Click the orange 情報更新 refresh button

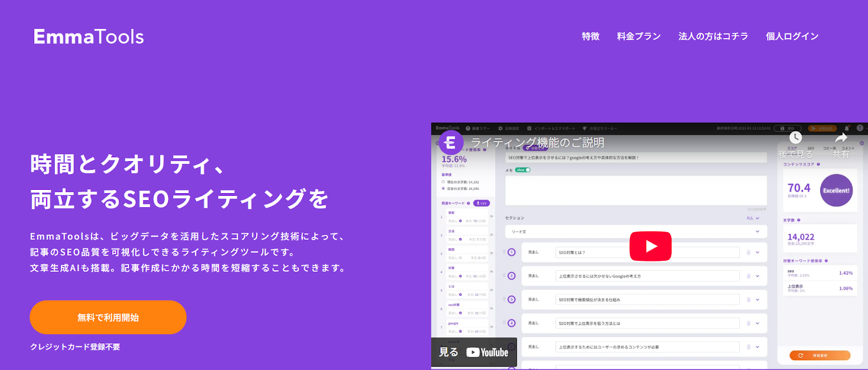[x=820, y=355]
